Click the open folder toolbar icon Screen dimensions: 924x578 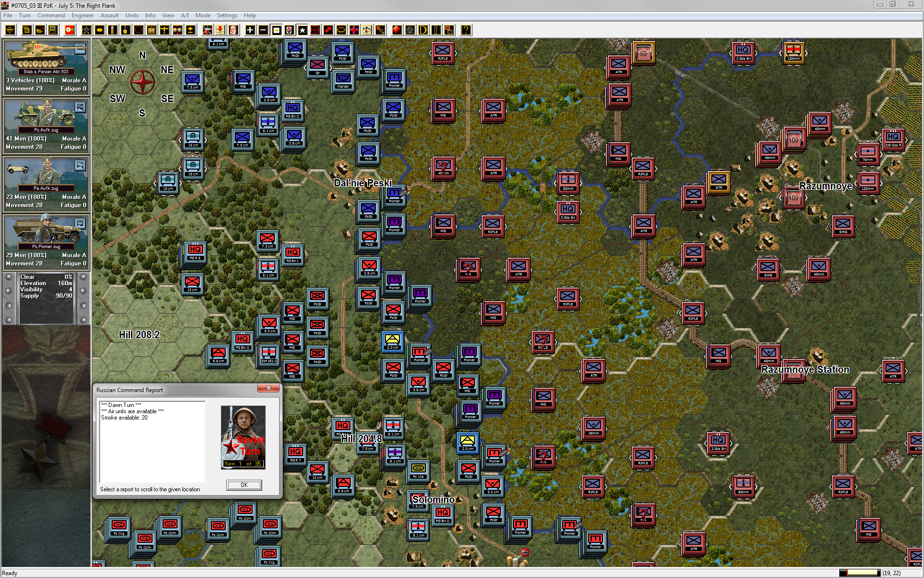[40, 30]
